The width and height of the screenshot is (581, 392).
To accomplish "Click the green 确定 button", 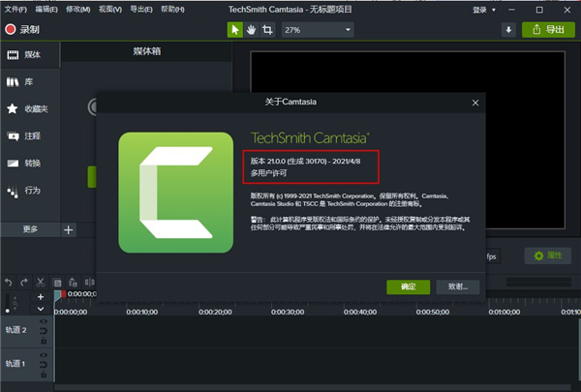I will click(408, 286).
